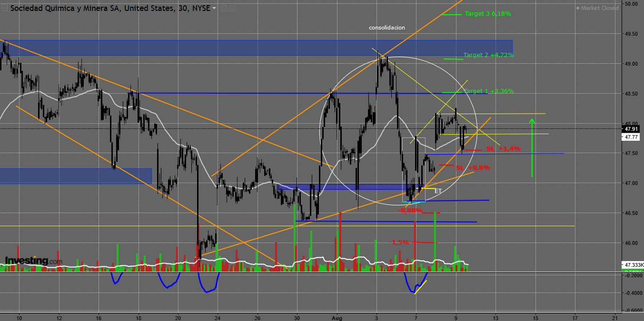Collapse the chart legend with the minus box
The image size is (644, 321).
[x=4, y=8]
